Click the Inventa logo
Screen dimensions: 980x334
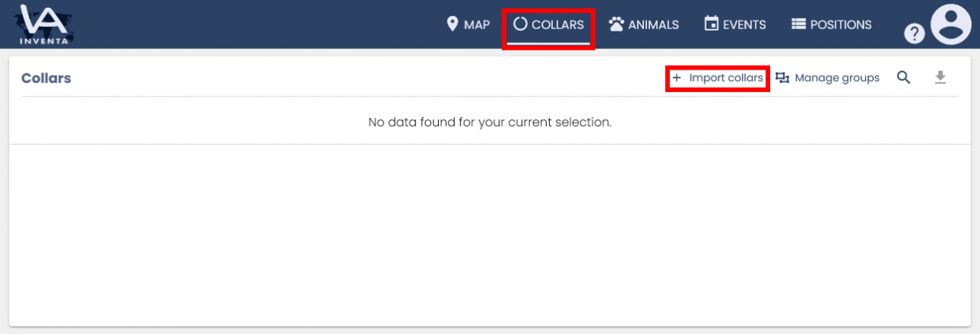[44, 25]
